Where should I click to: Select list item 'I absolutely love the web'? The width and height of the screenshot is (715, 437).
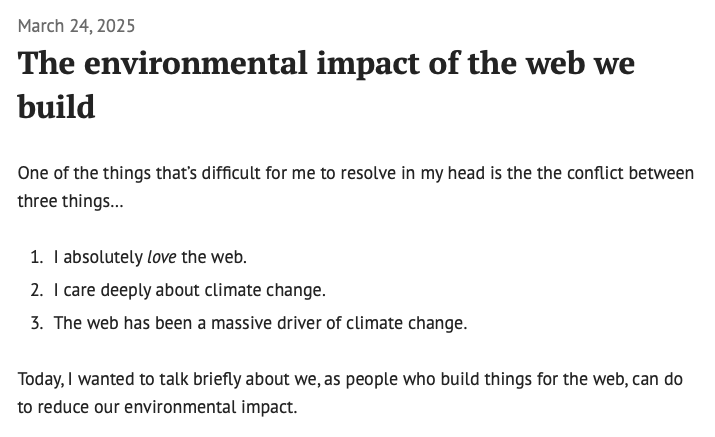[150, 257]
